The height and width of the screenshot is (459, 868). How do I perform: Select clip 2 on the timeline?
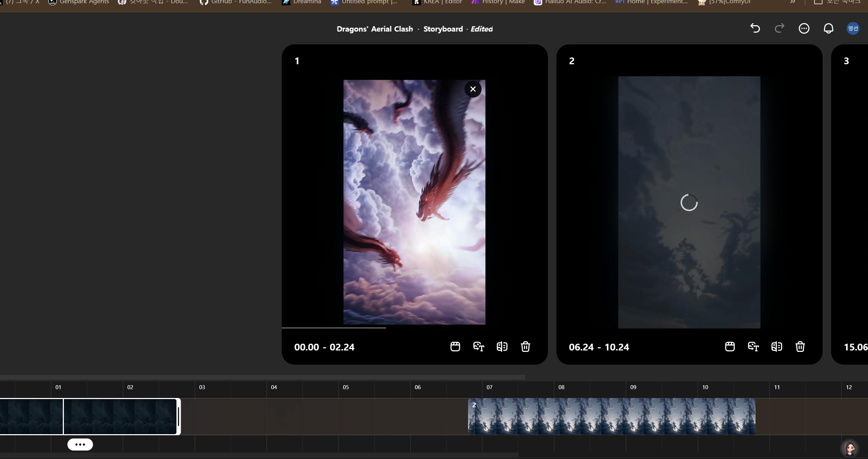[x=611, y=416]
